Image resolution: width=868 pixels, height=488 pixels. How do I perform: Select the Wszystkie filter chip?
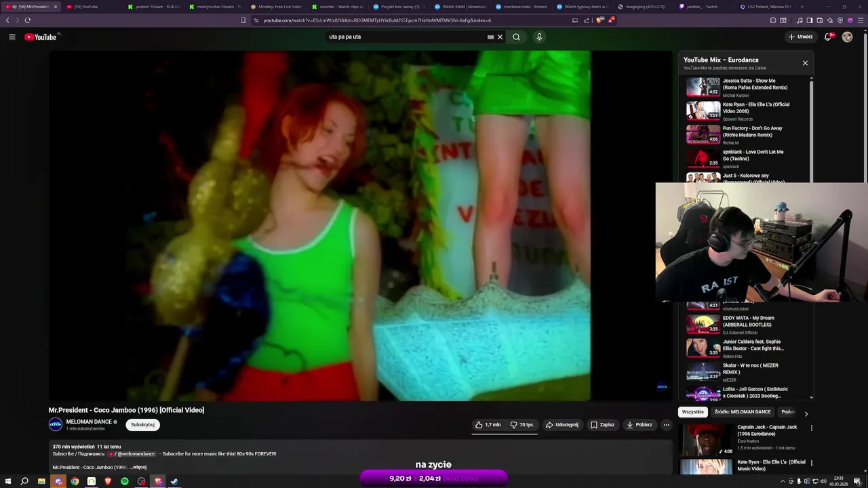pos(693,412)
